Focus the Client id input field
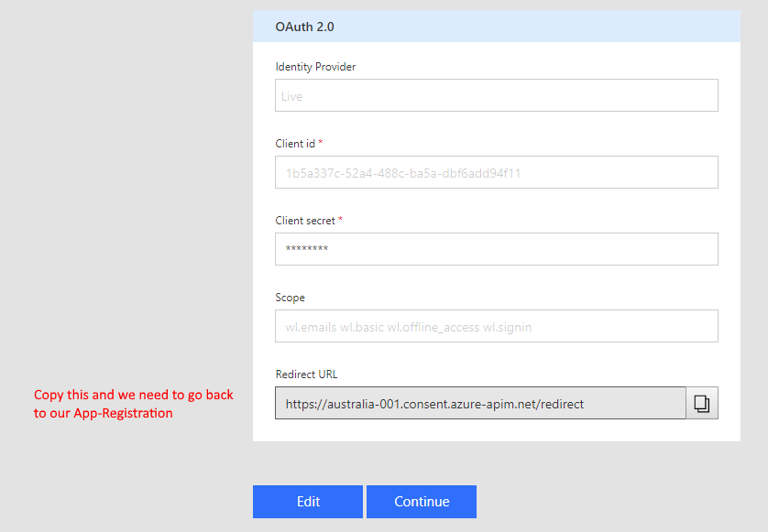Image resolution: width=768 pixels, height=532 pixels. (x=496, y=173)
